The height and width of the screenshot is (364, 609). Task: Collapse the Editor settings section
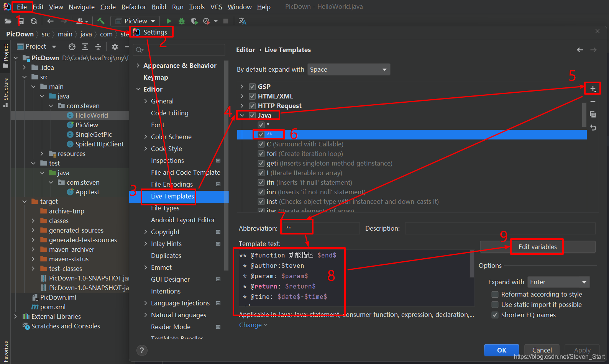coord(138,89)
